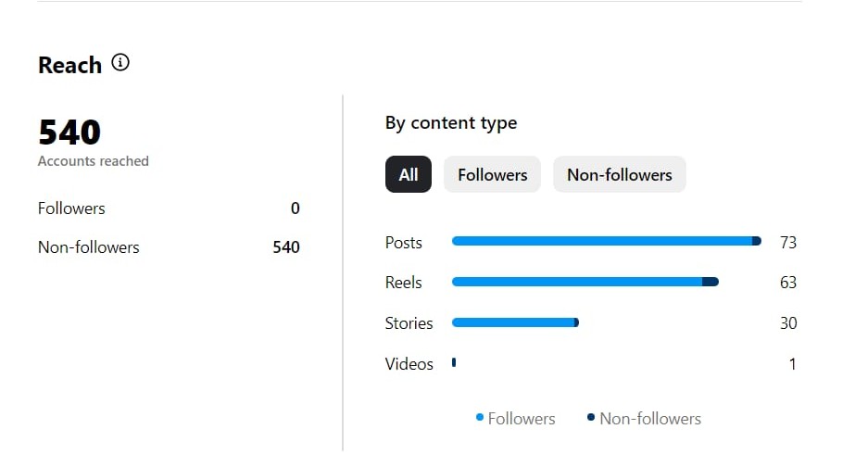The image size is (868, 467).
Task: Click the tiny Videos reach bar
Action: [454, 363]
